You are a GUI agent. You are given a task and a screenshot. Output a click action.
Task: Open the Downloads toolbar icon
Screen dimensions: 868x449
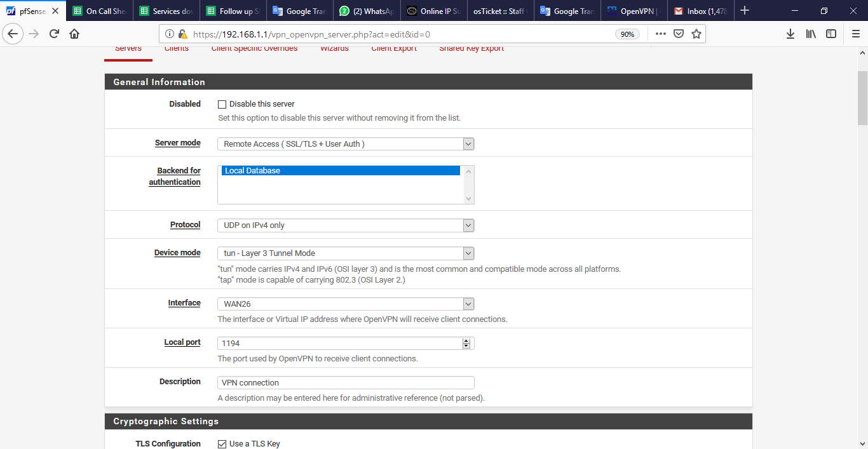790,34
